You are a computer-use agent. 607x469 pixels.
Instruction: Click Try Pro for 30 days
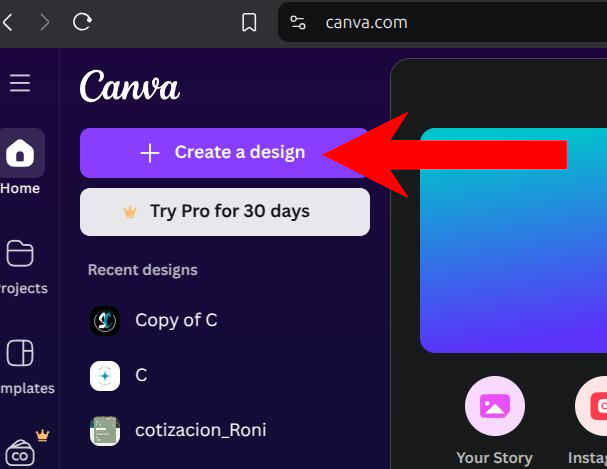tap(225, 212)
